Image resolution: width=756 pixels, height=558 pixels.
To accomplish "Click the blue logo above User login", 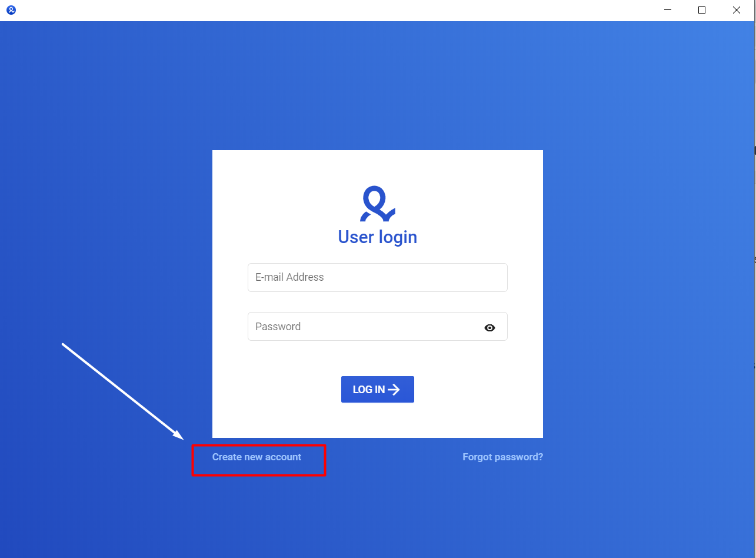I will (378, 204).
